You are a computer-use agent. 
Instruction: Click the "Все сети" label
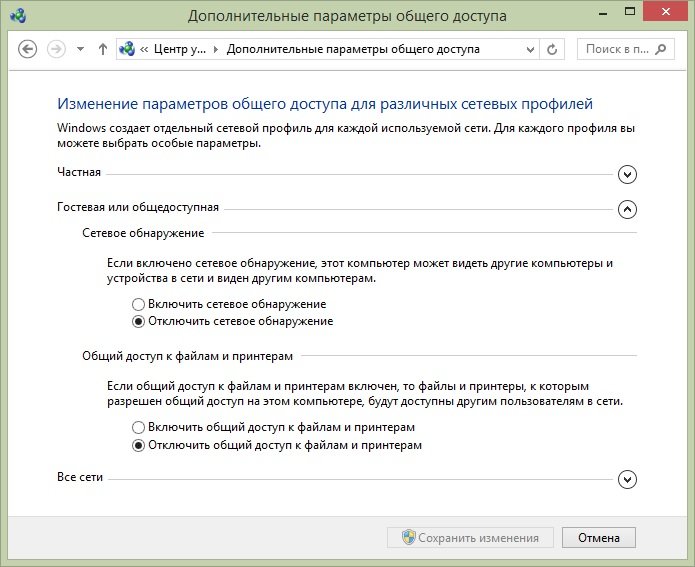pyautogui.click(x=80, y=477)
